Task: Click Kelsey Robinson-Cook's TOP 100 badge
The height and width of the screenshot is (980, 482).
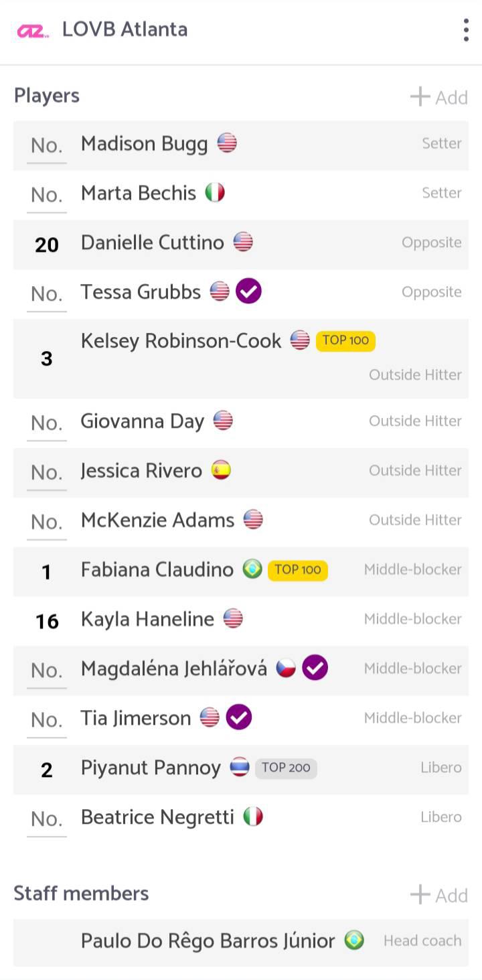Action: tap(345, 340)
